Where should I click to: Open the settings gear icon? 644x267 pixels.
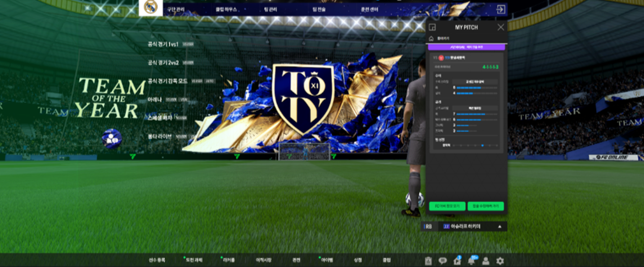(500, 261)
